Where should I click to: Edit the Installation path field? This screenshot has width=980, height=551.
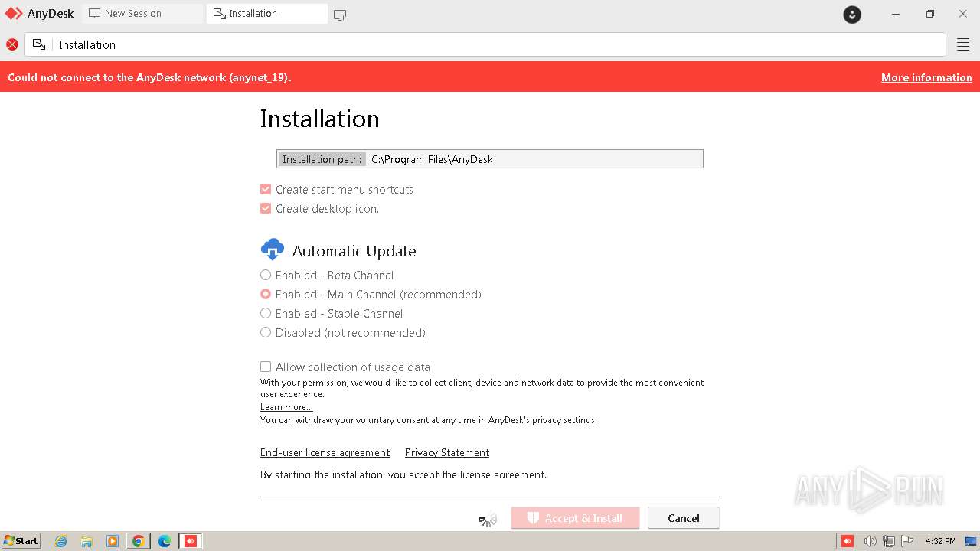click(x=490, y=159)
